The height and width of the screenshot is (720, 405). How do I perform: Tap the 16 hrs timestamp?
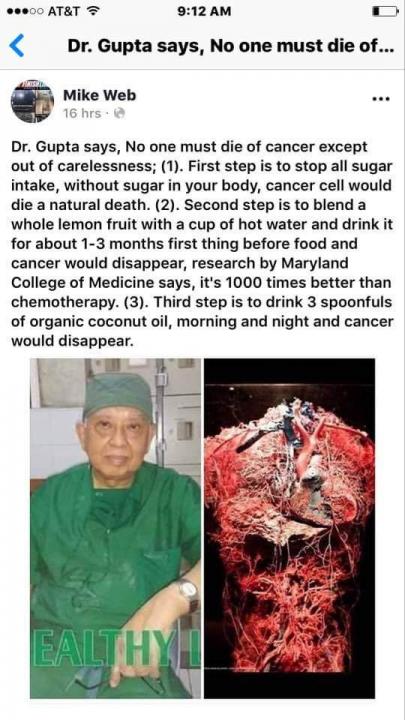(x=82, y=113)
